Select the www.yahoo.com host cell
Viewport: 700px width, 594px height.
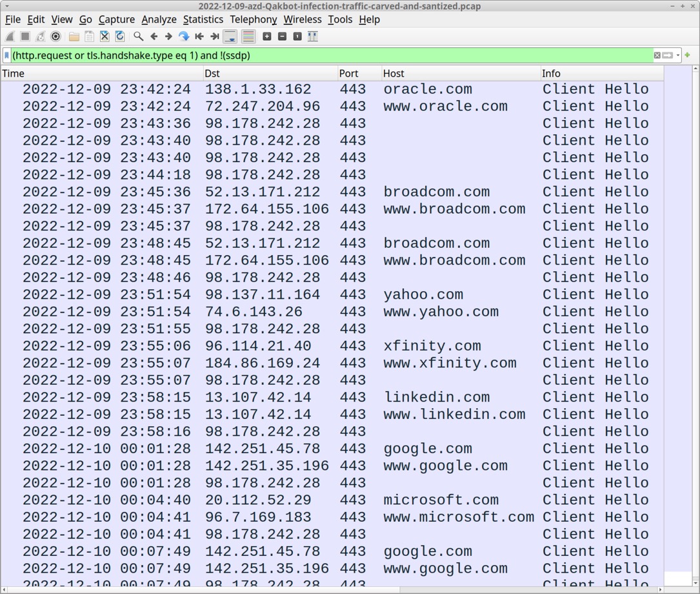(441, 312)
